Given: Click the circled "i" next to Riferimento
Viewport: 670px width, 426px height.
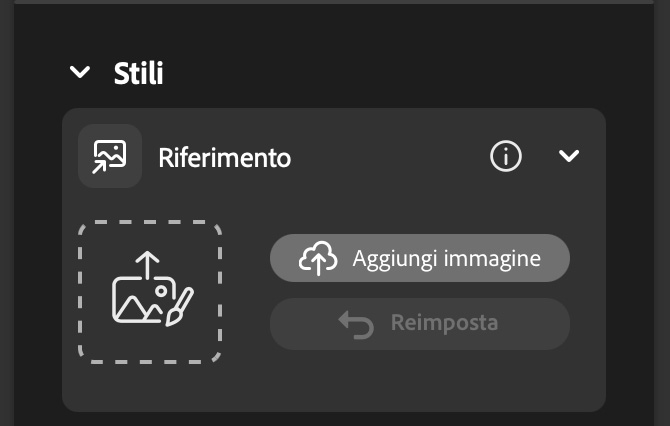Looking at the screenshot, I should 506,156.
